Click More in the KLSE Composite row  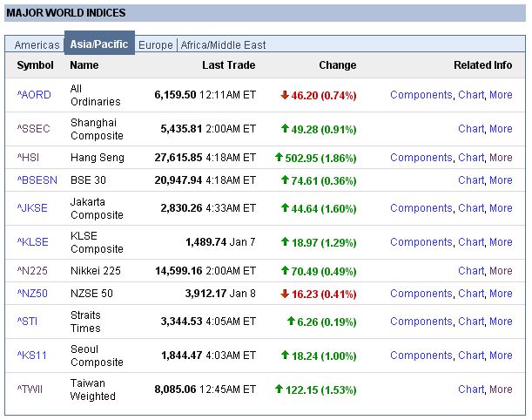point(501,241)
